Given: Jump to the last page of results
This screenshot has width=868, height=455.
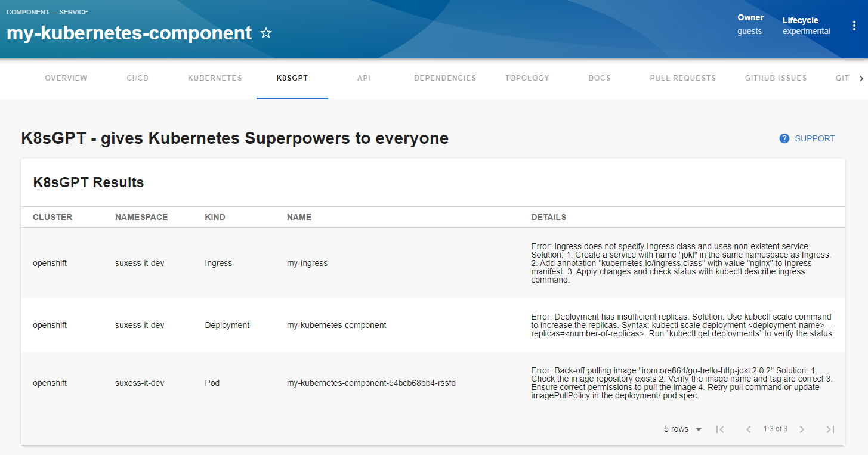Looking at the screenshot, I should coord(830,429).
